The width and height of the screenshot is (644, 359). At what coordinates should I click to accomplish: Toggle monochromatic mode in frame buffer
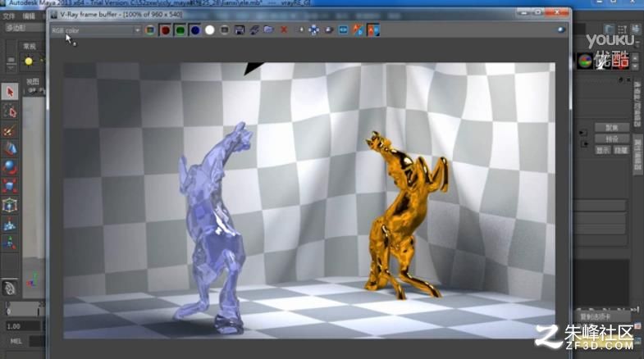pyautogui.click(x=224, y=30)
